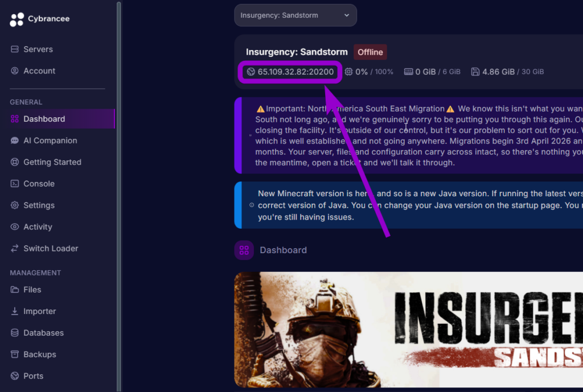Expand server selector chevron arrow
Viewport: 583px width, 392px height.
[347, 15]
